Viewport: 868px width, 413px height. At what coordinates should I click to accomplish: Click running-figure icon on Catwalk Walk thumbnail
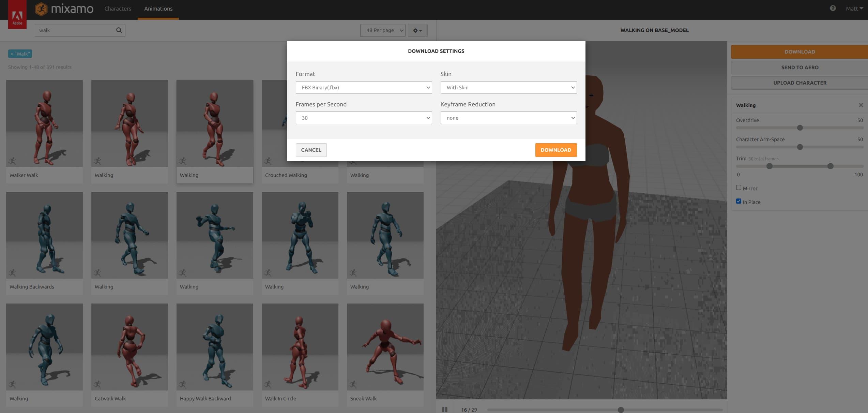[97, 384]
